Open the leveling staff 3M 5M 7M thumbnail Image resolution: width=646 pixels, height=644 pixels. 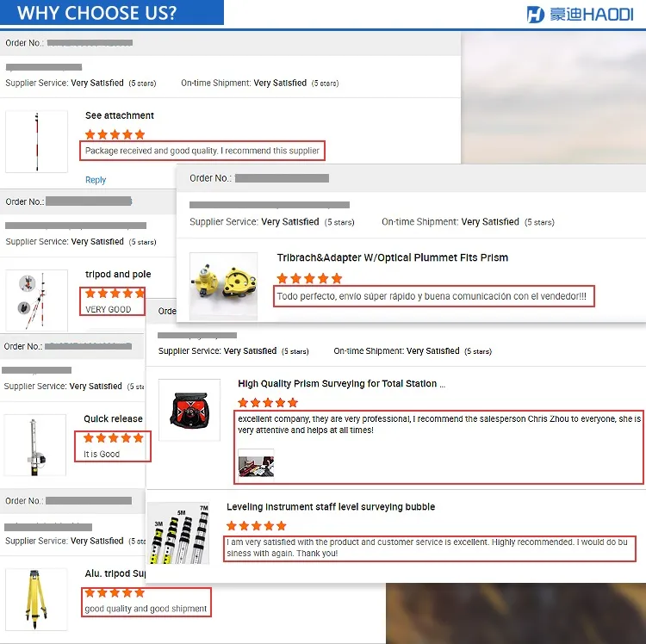(178, 533)
